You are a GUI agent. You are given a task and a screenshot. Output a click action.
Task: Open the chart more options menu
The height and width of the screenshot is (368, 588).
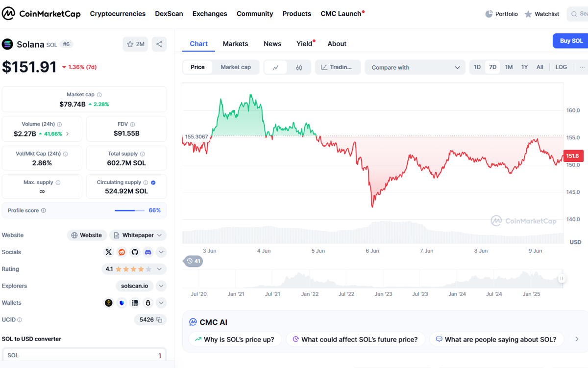pos(582,67)
